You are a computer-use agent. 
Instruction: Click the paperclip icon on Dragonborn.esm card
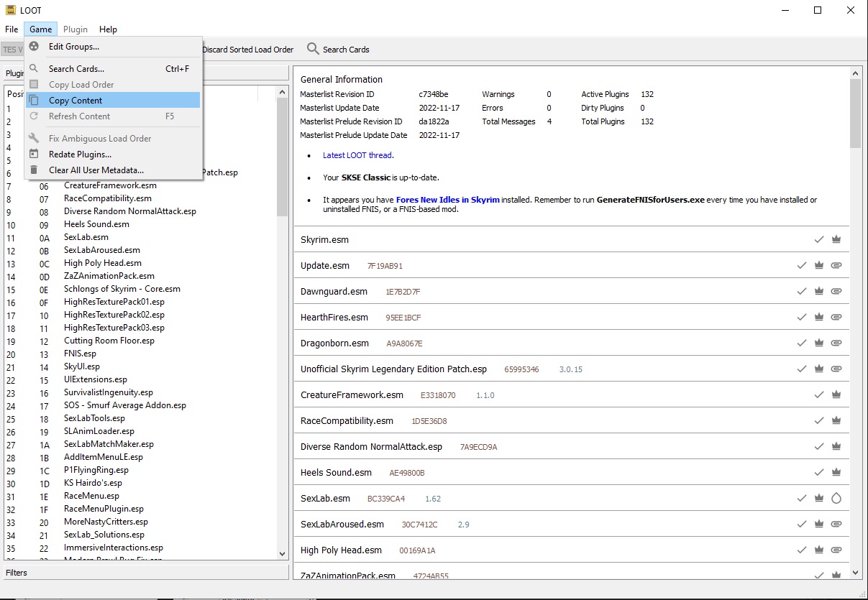[836, 343]
